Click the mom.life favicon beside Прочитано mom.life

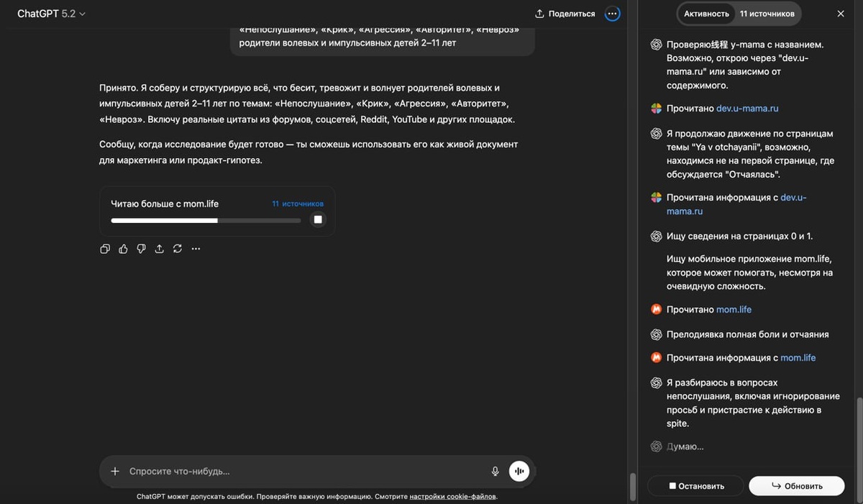pos(656,309)
